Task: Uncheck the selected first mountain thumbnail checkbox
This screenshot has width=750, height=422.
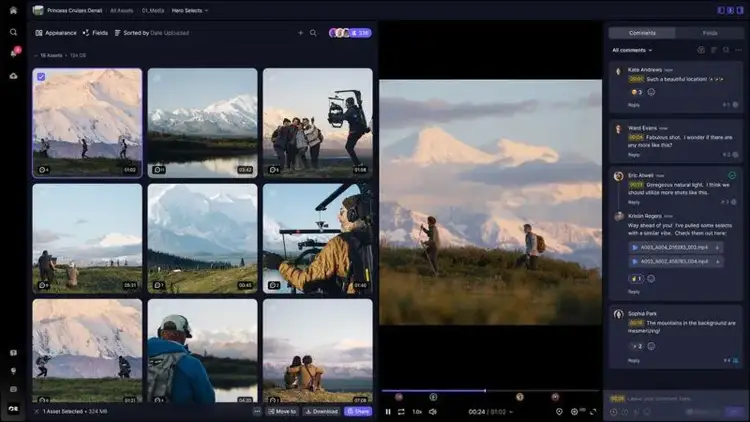Action: pyautogui.click(x=40, y=76)
